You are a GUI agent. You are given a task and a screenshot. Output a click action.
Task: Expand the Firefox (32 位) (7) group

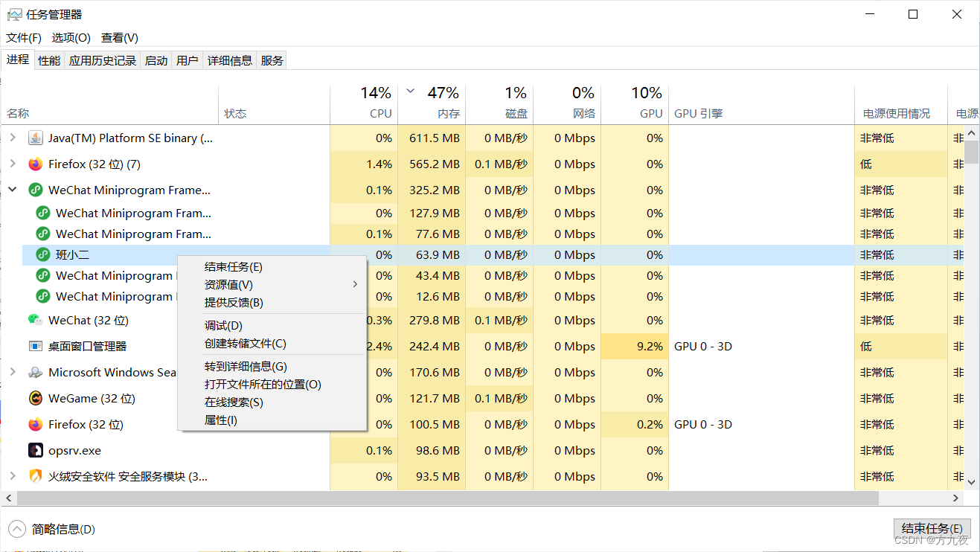[x=12, y=164]
